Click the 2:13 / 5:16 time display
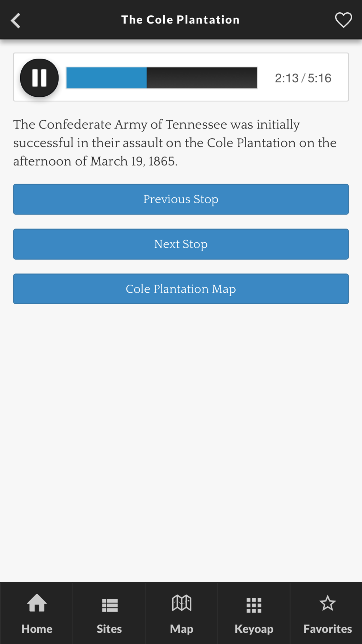Screen dimensions: 362x644 (x=303, y=78)
